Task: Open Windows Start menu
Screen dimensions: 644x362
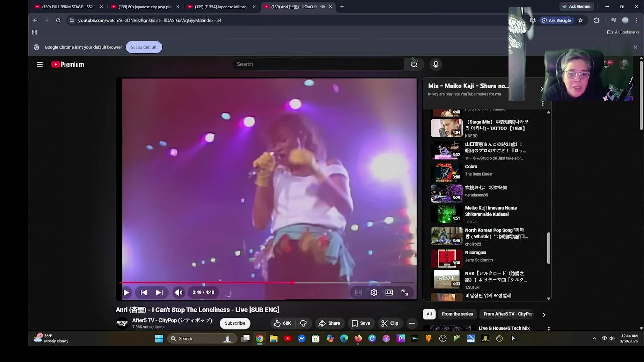Action: pyautogui.click(x=159, y=339)
